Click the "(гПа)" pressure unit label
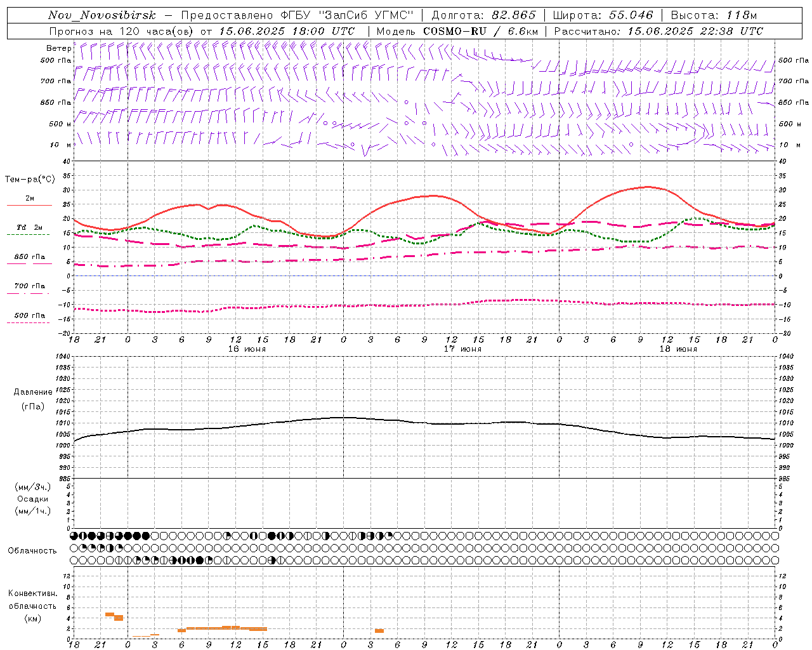 (33, 406)
